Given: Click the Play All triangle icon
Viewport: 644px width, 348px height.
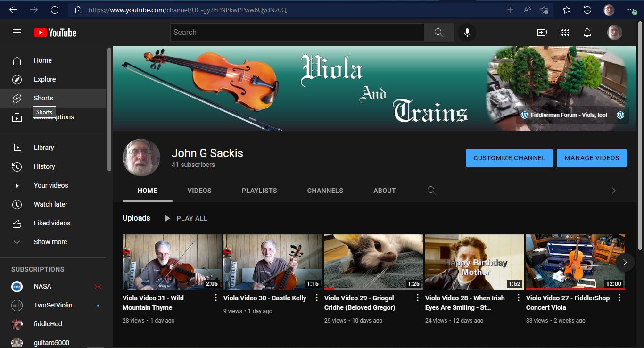Looking at the screenshot, I should pyautogui.click(x=167, y=218).
